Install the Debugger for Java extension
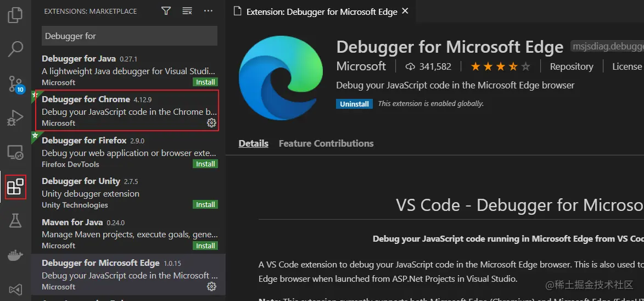 tap(206, 82)
